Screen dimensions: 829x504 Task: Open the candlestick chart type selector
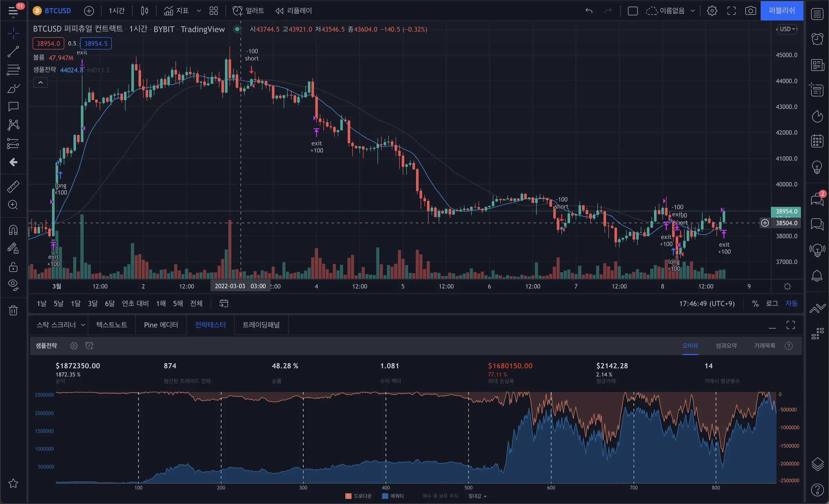click(144, 11)
